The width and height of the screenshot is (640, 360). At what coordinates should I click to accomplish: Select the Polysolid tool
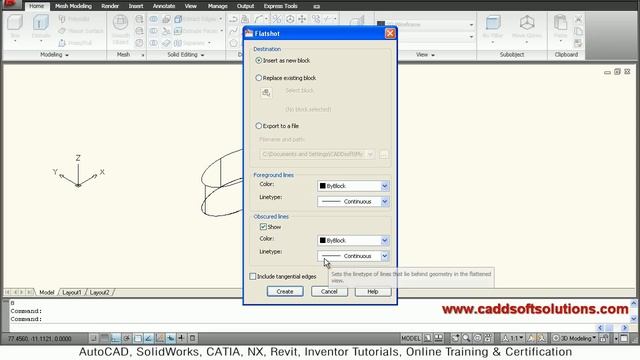[74, 19]
